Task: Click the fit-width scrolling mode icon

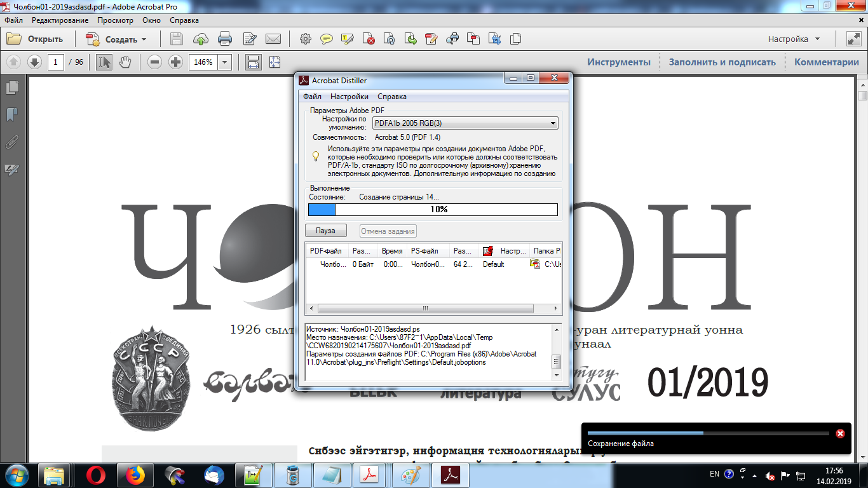Action: click(x=253, y=62)
